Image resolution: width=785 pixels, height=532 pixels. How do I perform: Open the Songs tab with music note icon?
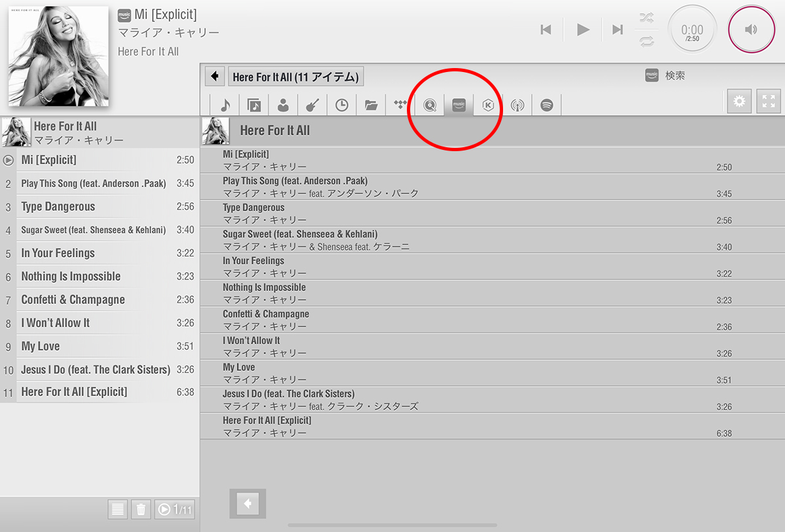pyautogui.click(x=225, y=105)
